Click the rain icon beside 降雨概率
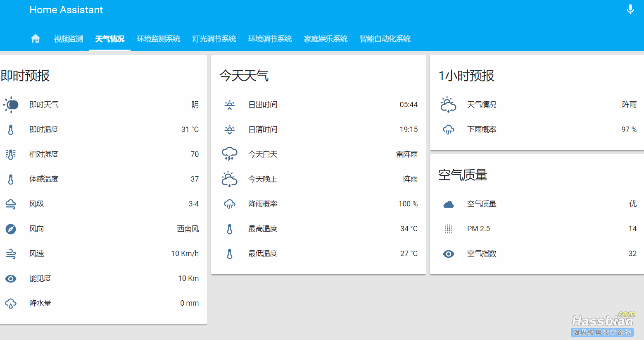This screenshot has height=340, width=644. pyautogui.click(x=230, y=204)
